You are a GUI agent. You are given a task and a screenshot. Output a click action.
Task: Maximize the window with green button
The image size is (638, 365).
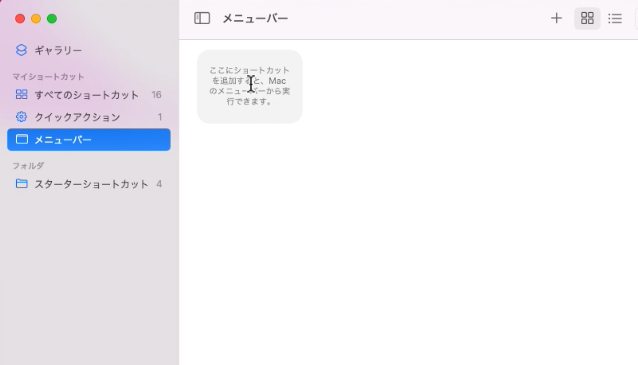click(52, 19)
